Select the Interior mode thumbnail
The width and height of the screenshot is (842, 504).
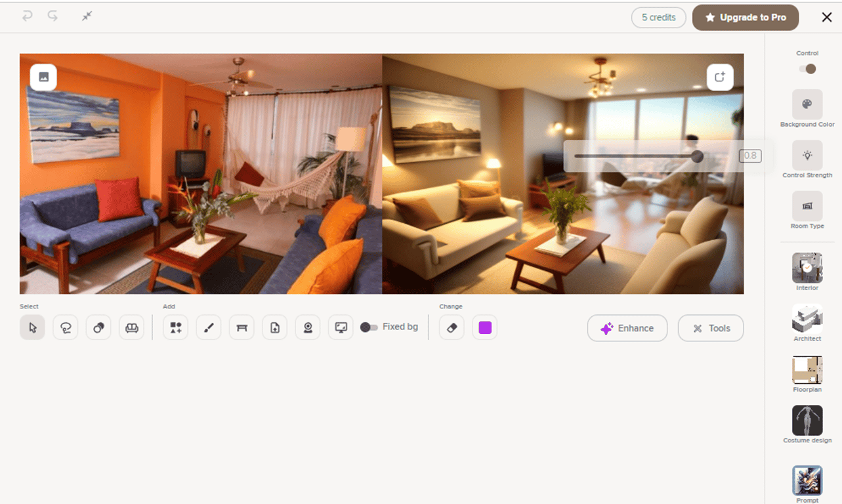(807, 268)
